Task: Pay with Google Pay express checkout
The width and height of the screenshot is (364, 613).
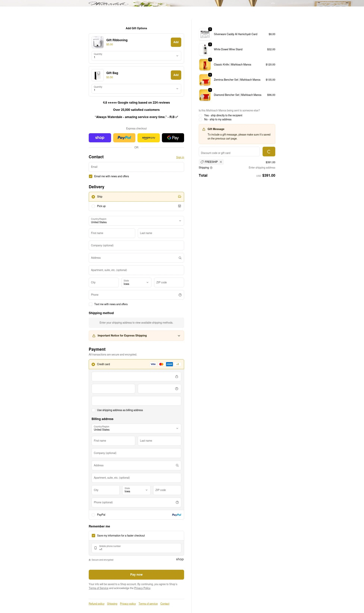Action: click(173, 138)
